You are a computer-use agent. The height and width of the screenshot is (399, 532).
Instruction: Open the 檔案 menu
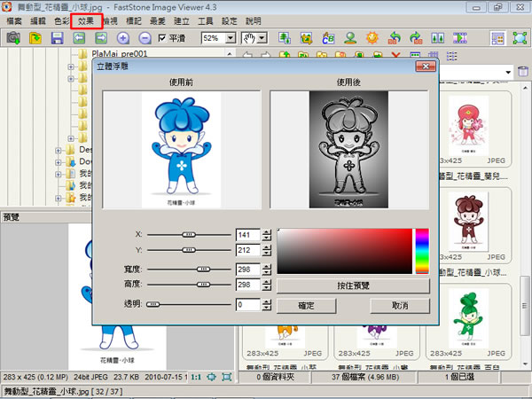[14, 20]
